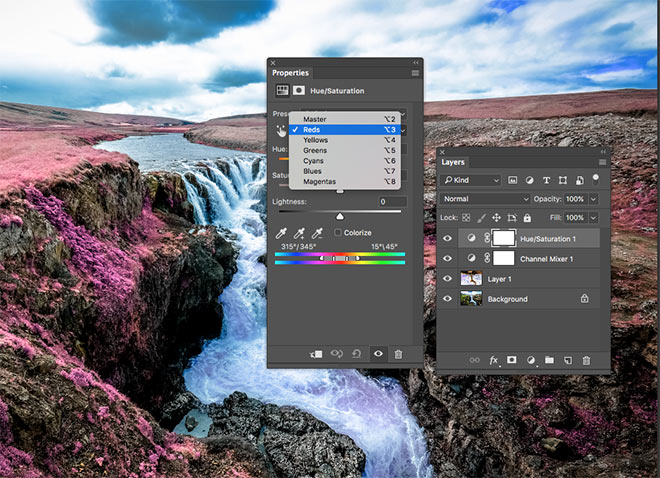The image size is (660, 478).
Task: Open the Opacity slider dropdown arrow
Action: click(593, 199)
